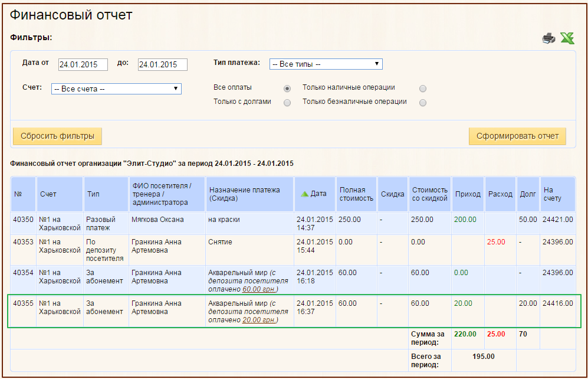Screen dimensions: 588x379
Task: Open payment number 40350 link
Action: pos(23,220)
